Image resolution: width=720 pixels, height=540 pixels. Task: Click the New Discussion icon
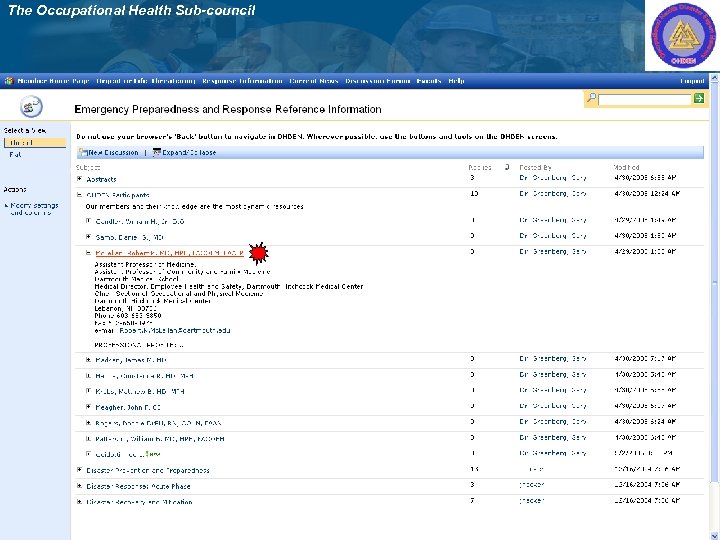(83, 153)
